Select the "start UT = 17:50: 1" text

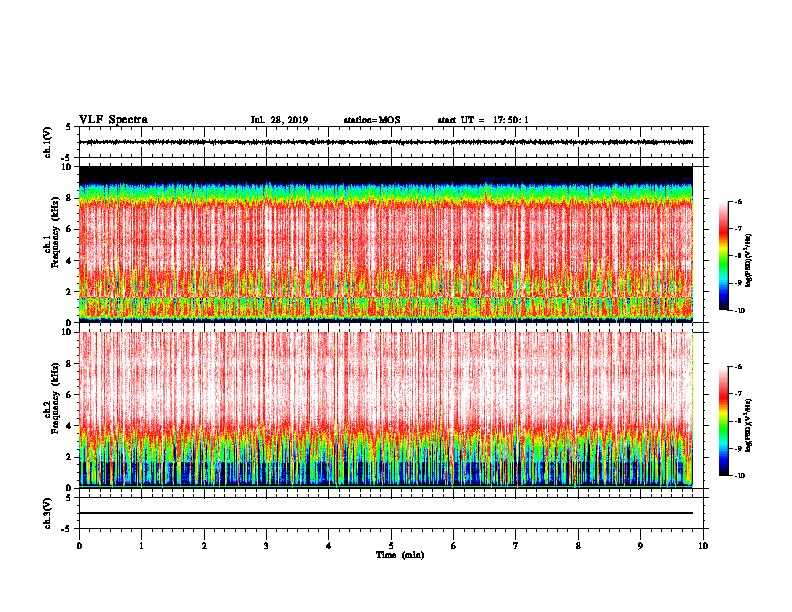483,120
